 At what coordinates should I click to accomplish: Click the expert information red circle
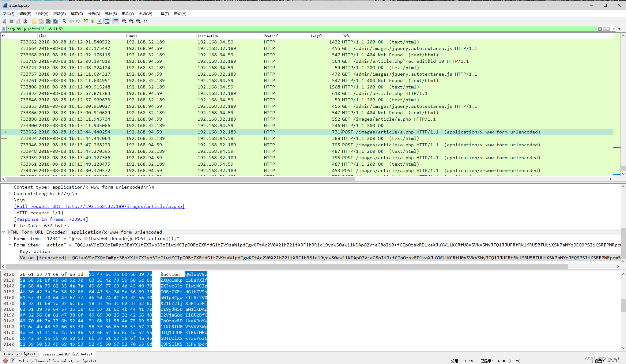[6, 361]
